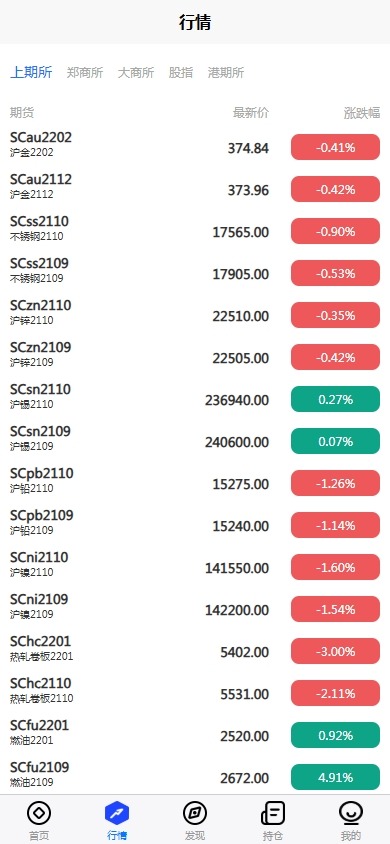The width and height of the screenshot is (390, 844).
Task: Tap the 涨跌幅 column header
Action: click(x=362, y=113)
